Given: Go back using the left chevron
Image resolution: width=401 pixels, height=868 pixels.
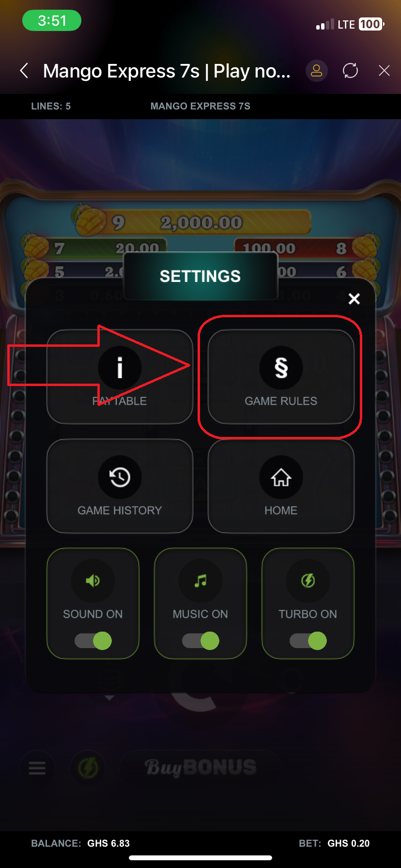Looking at the screenshot, I should (24, 71).
